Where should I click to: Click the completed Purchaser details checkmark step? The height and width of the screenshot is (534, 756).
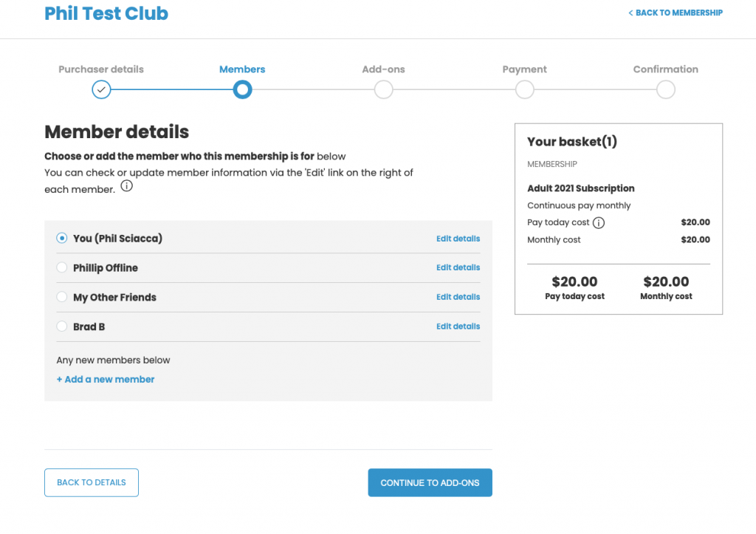(101, 89)
